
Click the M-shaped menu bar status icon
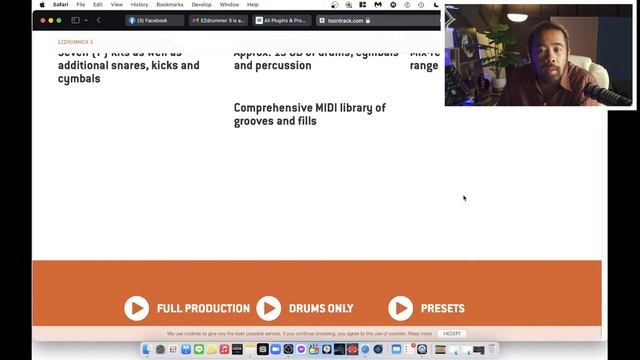click(x=378, y=4)
